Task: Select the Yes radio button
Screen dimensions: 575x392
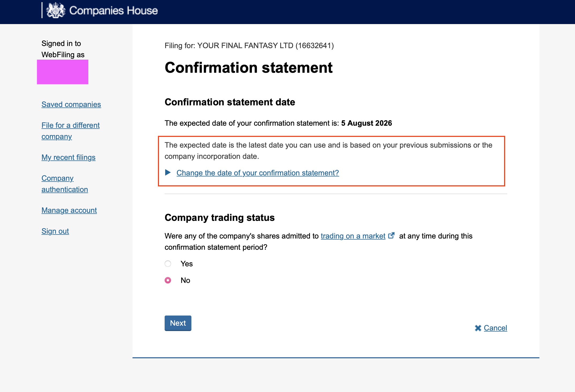Action: point(168,264)
